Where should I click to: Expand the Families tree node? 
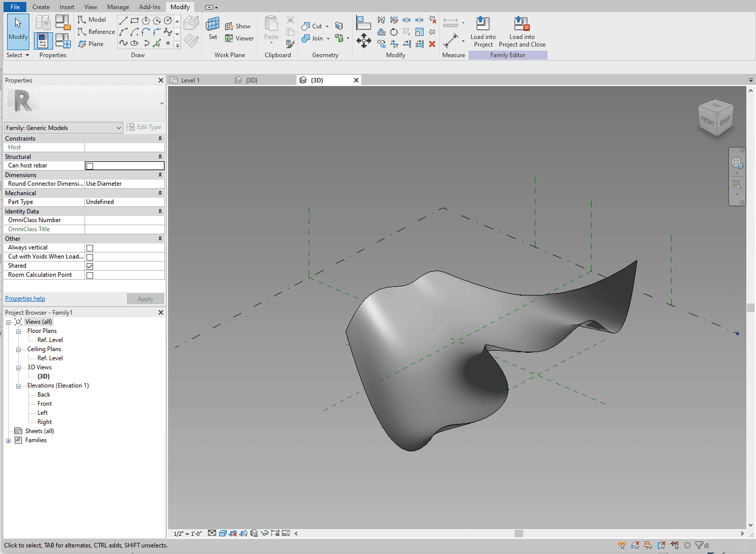click(8, 441)
